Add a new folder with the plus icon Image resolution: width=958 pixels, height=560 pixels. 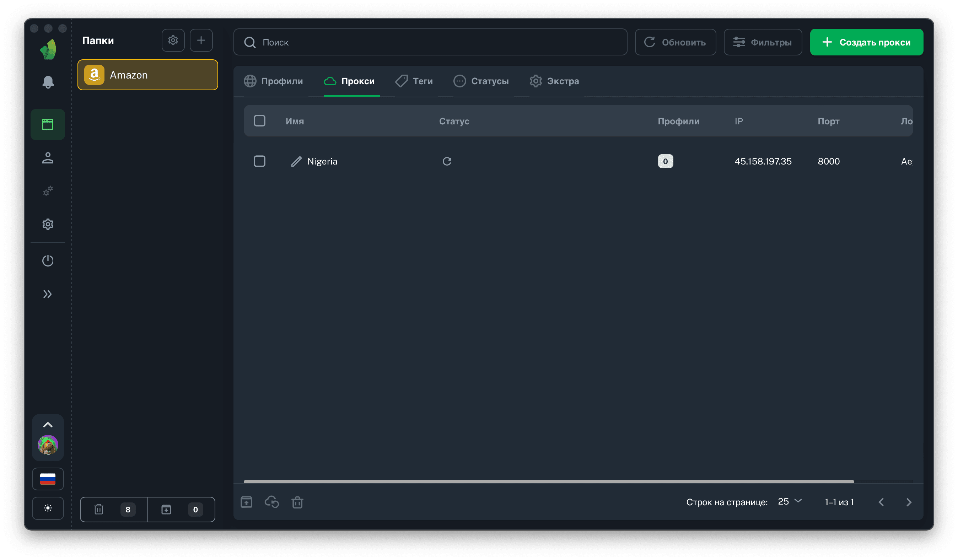pos(201,40)
